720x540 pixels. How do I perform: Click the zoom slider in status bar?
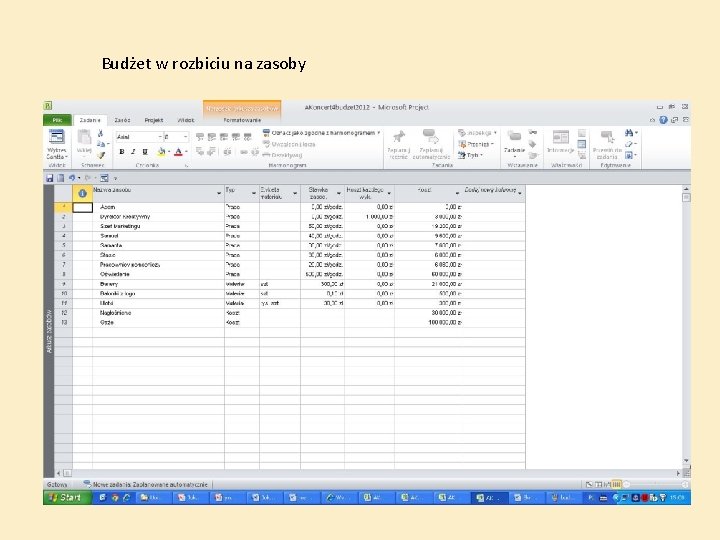tap(655, 484)
